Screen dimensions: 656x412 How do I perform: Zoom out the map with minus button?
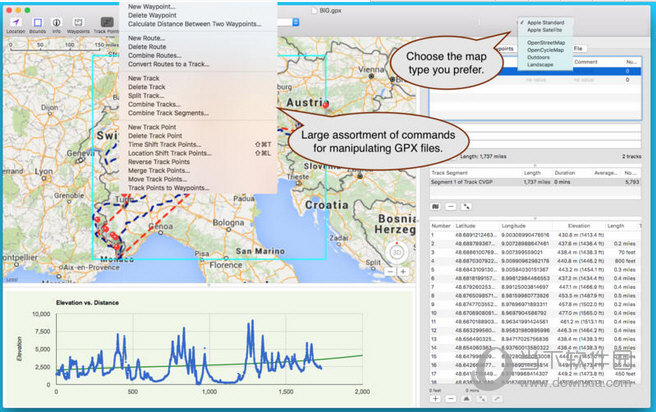[x=390, y=272]
